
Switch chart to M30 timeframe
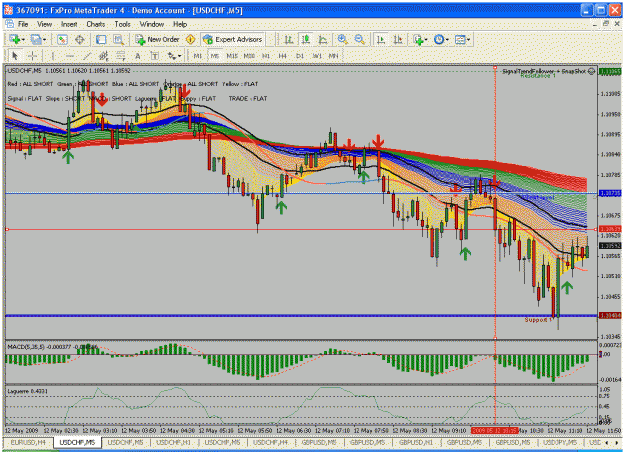coord(249,56)
